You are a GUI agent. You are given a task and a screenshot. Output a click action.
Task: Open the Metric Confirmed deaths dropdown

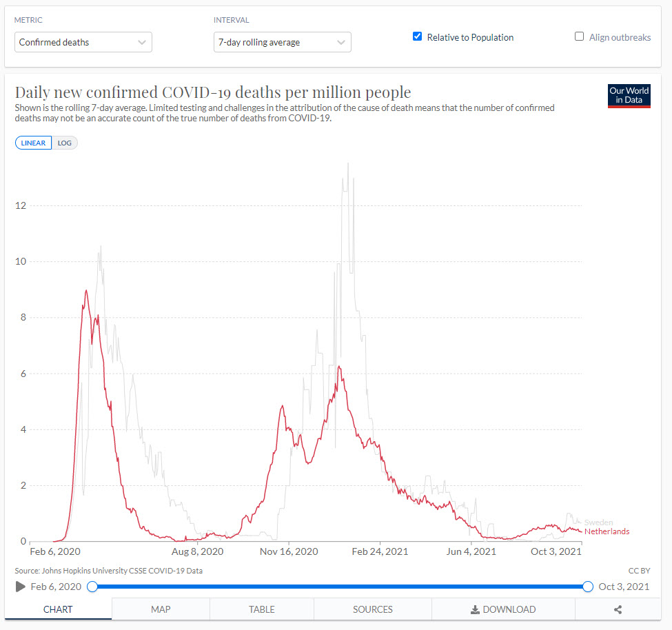coord(83,42)
